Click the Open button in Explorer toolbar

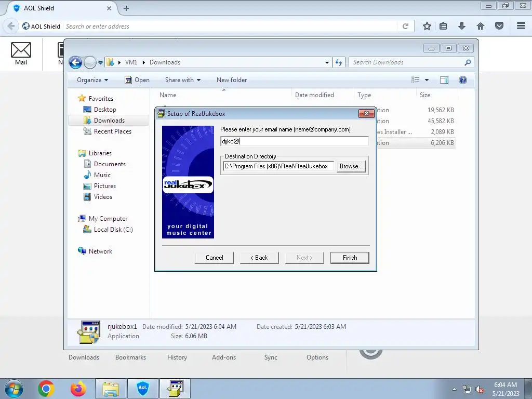coord(137,80)
